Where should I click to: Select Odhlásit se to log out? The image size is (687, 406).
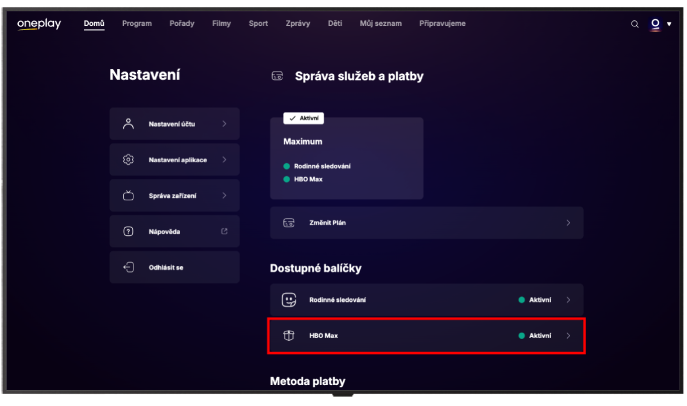(174, 267)
